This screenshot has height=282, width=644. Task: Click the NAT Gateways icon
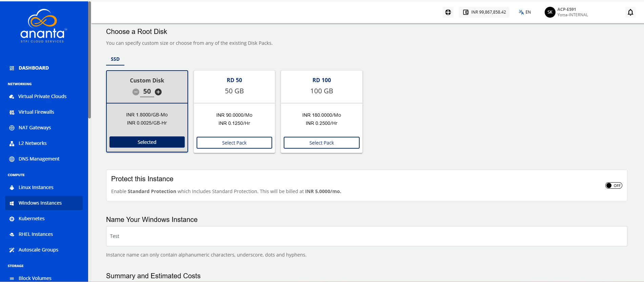pyautogui.click(x=12, y=128)
